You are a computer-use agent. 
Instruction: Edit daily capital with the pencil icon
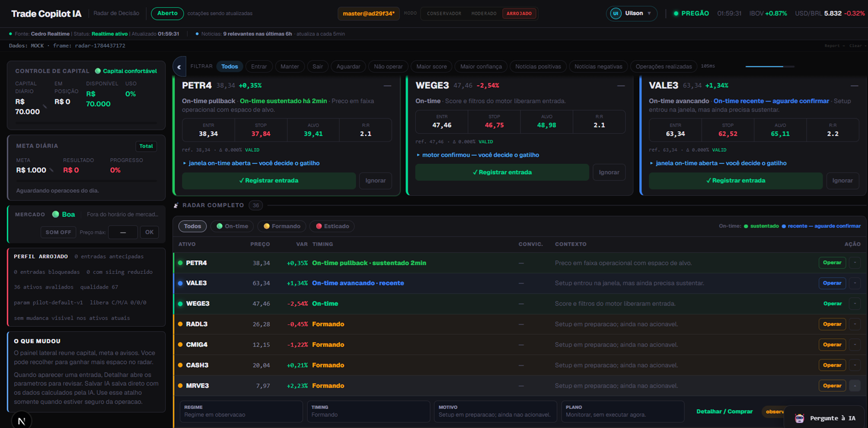click(x=45, y=107)
